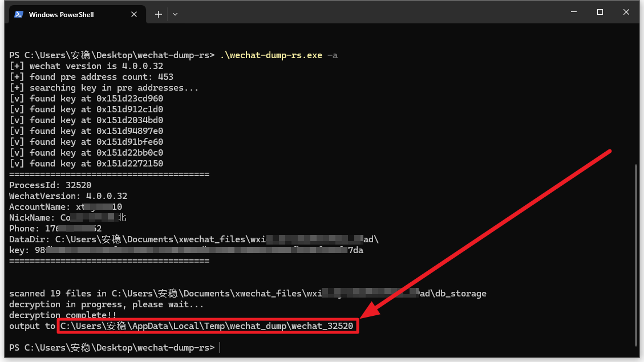
Task: Click the 'Phone:' line
Action: point(55,229)
